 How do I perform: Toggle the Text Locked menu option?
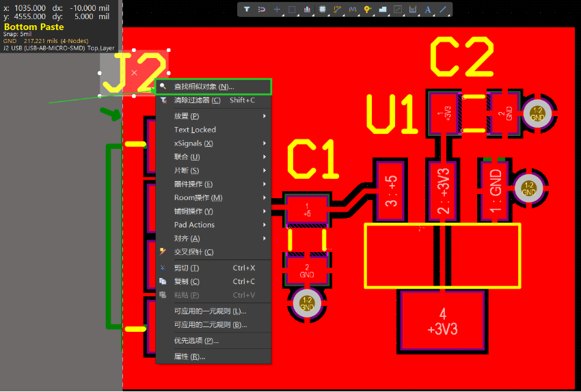195,130
